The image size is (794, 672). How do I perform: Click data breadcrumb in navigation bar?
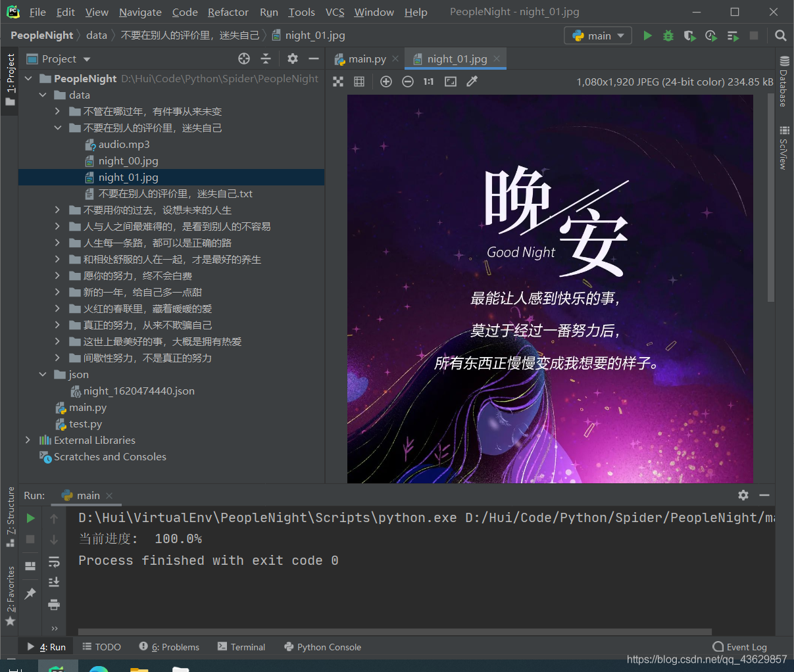tap(96, 36)
